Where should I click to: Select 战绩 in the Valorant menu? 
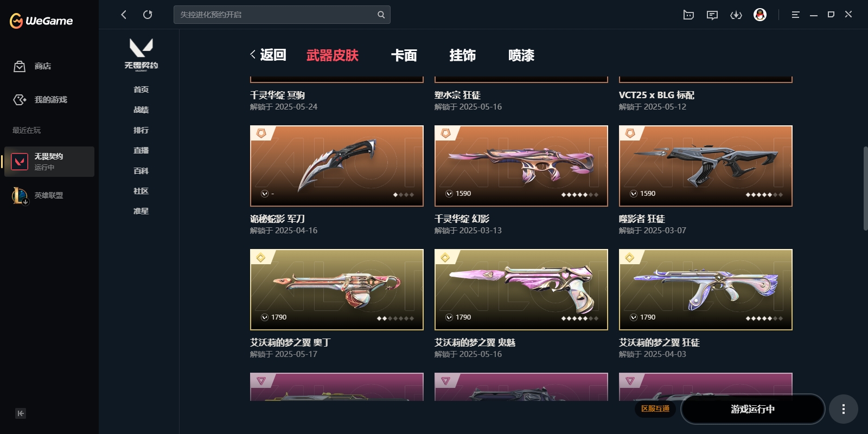click(141, 110)
